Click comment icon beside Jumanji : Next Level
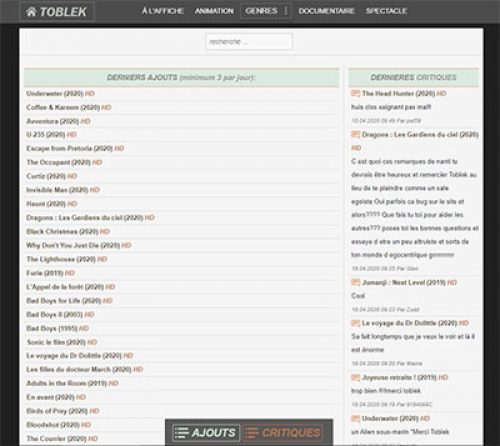500x446 pixels. pyautogui.click(x=355, y=282)
